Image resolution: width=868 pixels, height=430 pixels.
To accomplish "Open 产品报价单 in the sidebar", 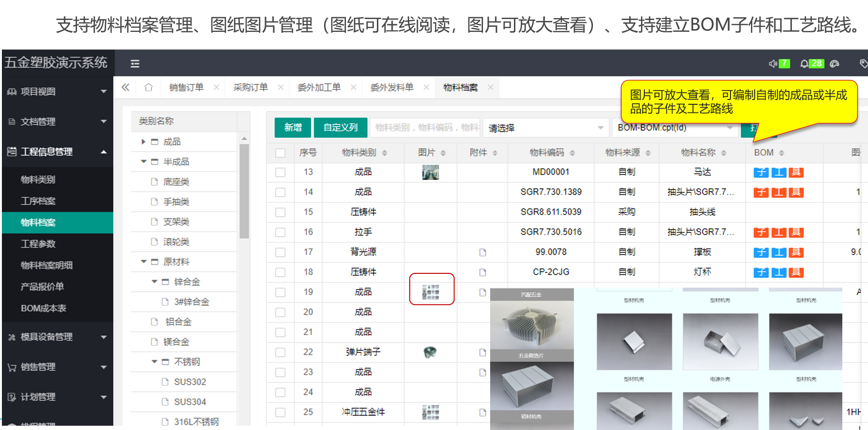I will coord(42,287).
